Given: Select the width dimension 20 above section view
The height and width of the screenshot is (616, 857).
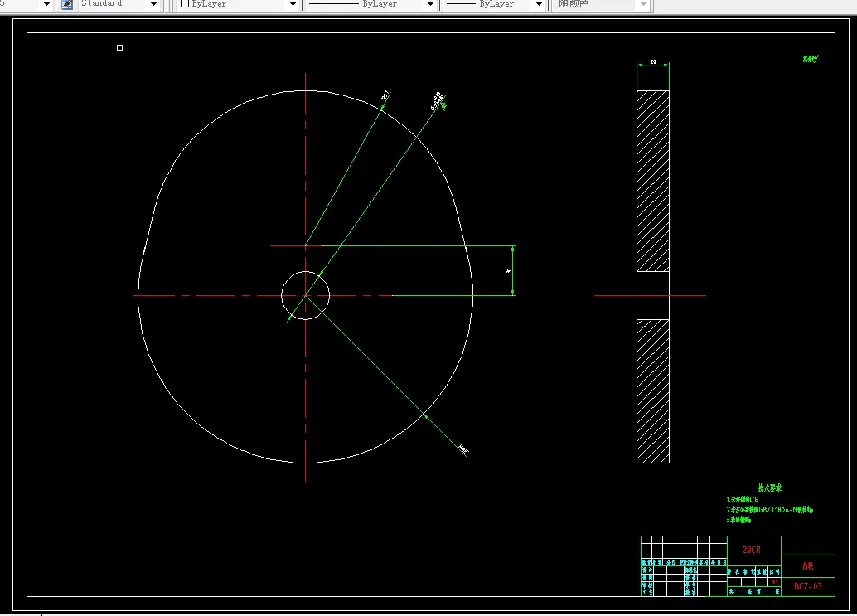Looking at the screenshot, I should click(x=653, y=61).
